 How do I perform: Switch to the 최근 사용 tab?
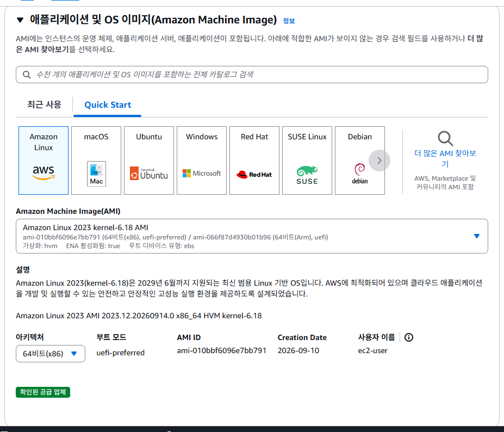point(44,104)
